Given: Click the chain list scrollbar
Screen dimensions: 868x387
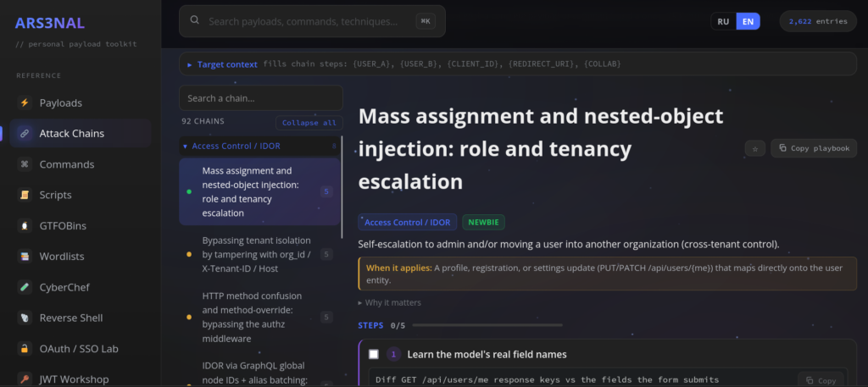Looking at the screenshot, I should click(342, 188).
